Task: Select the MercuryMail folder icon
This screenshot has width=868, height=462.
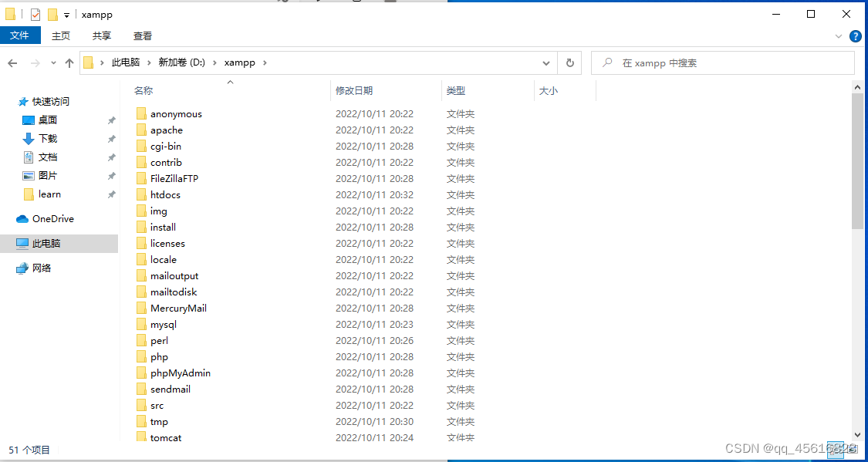Action: [x=141, y=309]
